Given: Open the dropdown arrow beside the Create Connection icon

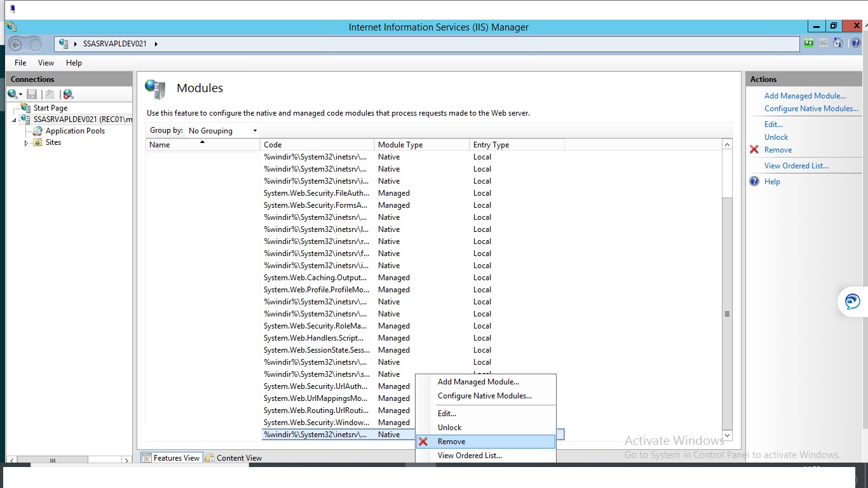Looking at the screenshot, I should (x=21, y=95).
